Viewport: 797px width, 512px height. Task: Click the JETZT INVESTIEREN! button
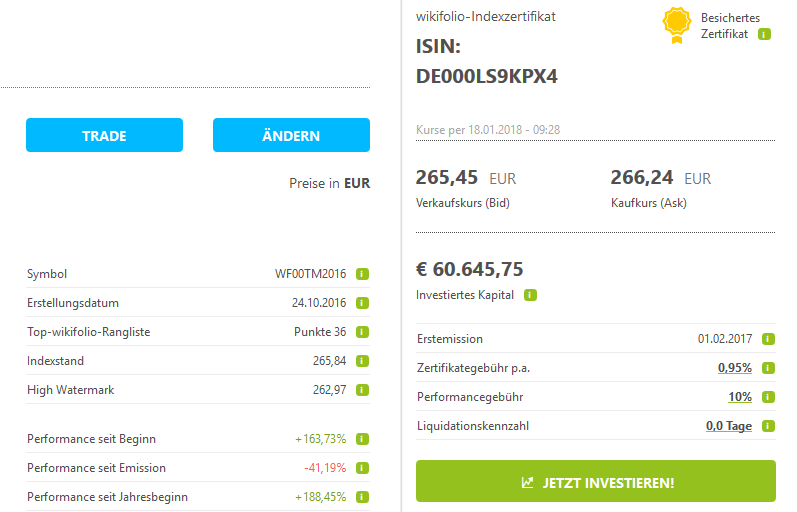tap(596, 482)
